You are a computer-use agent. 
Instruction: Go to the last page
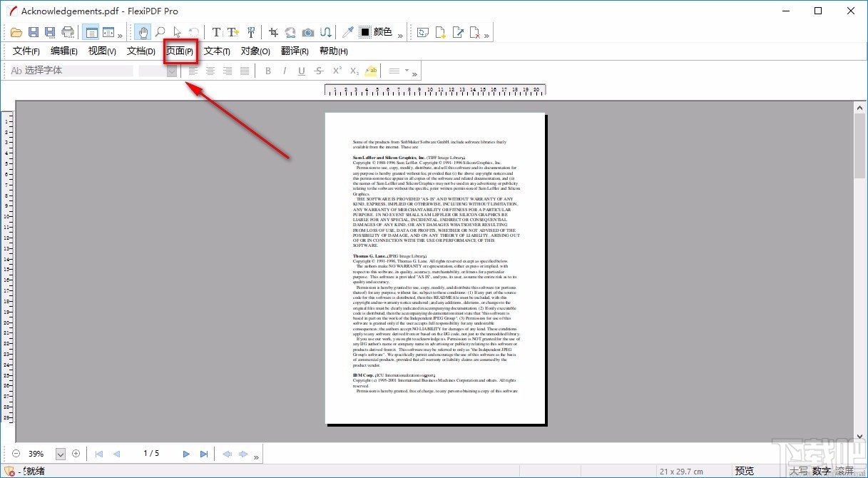[x=204, y=454]
